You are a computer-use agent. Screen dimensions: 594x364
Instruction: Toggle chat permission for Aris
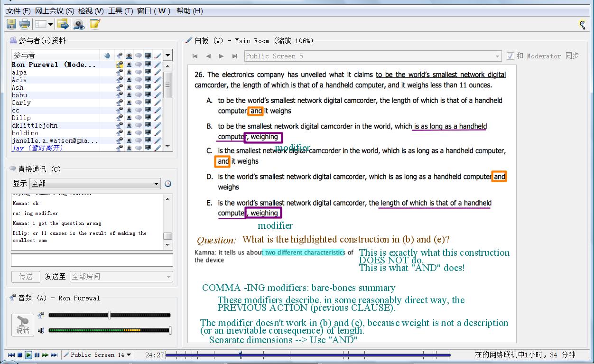139,80
